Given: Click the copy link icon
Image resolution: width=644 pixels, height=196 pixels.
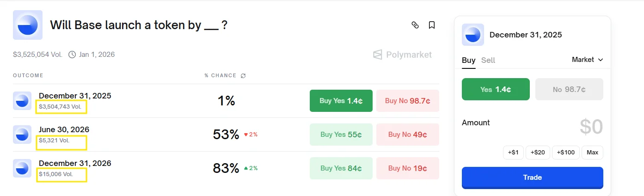Looking at the screenshot, I should 415,25.
